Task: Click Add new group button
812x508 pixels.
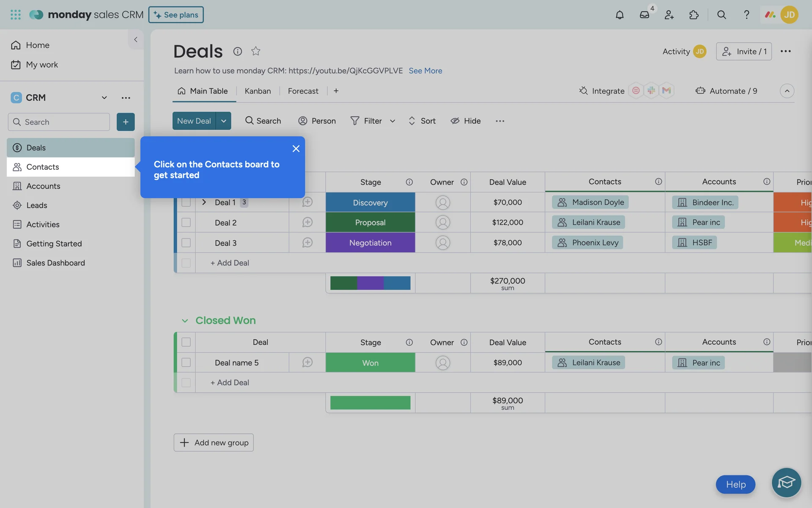Action: tap(214, 442)
